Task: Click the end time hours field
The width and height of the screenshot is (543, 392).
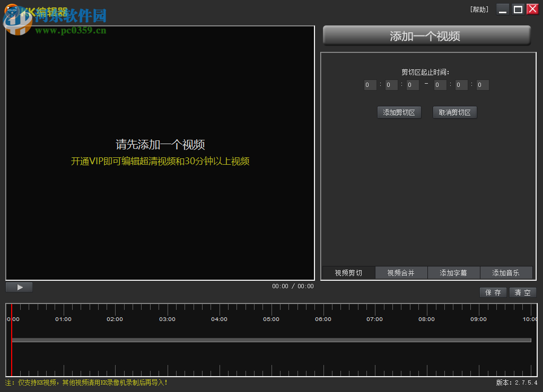Action: 440,85
